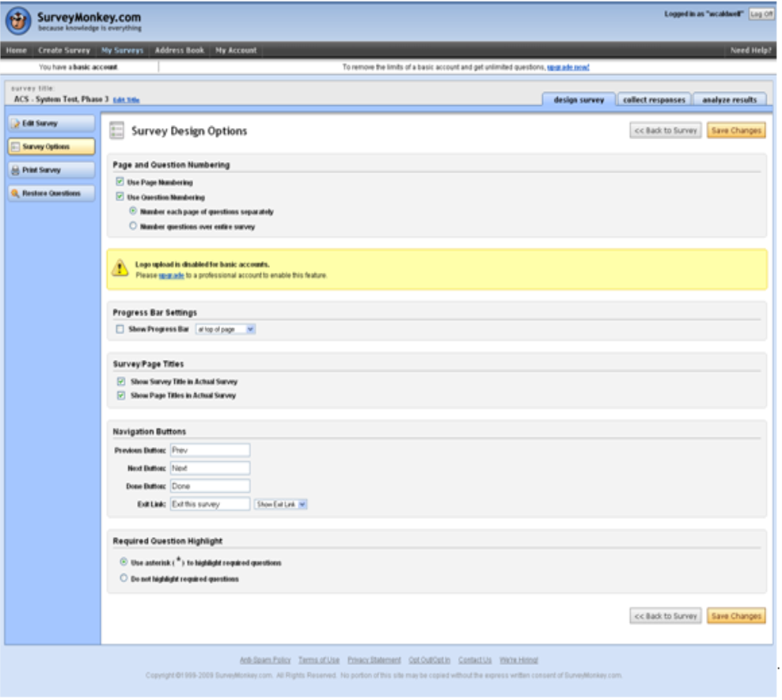This screenshot has height=700, width=782.
Task: Enable the Show Progress Bar checkbox
Action: point(120,329)
